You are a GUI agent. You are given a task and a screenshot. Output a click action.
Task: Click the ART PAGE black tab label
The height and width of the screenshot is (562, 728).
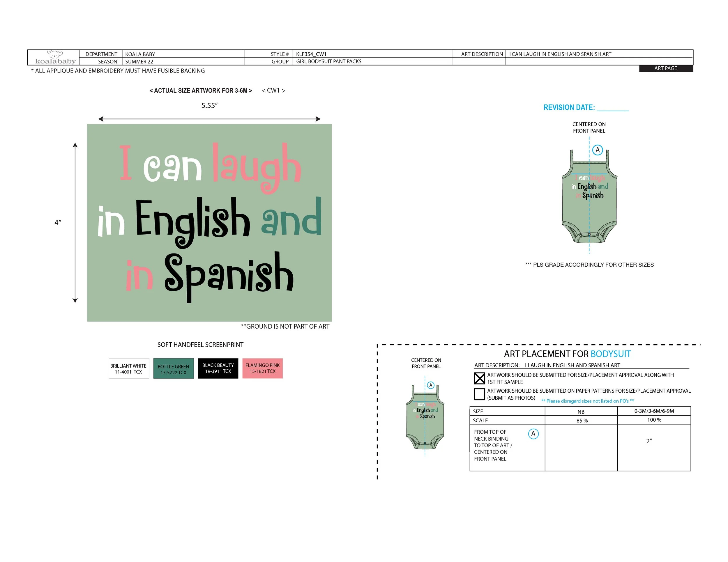(666, 68)
